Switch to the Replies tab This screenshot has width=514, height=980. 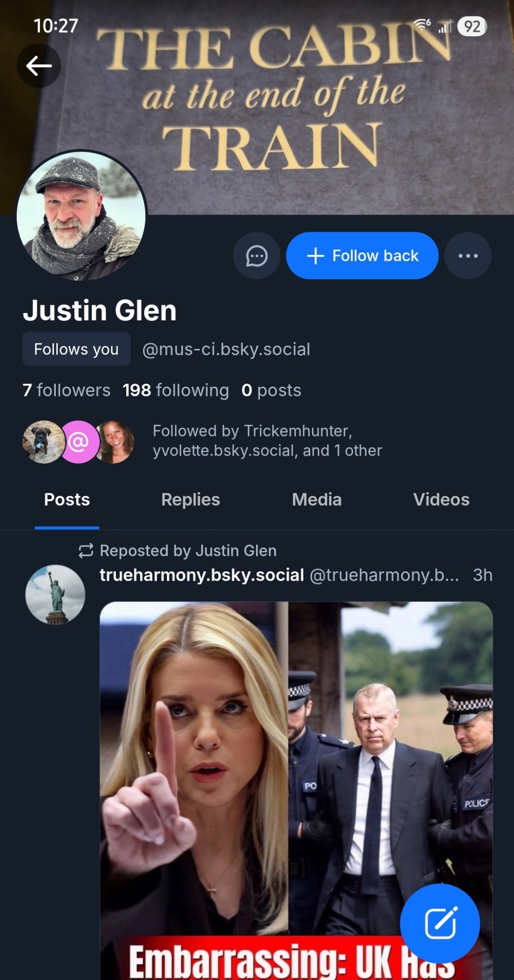point(190,500)
